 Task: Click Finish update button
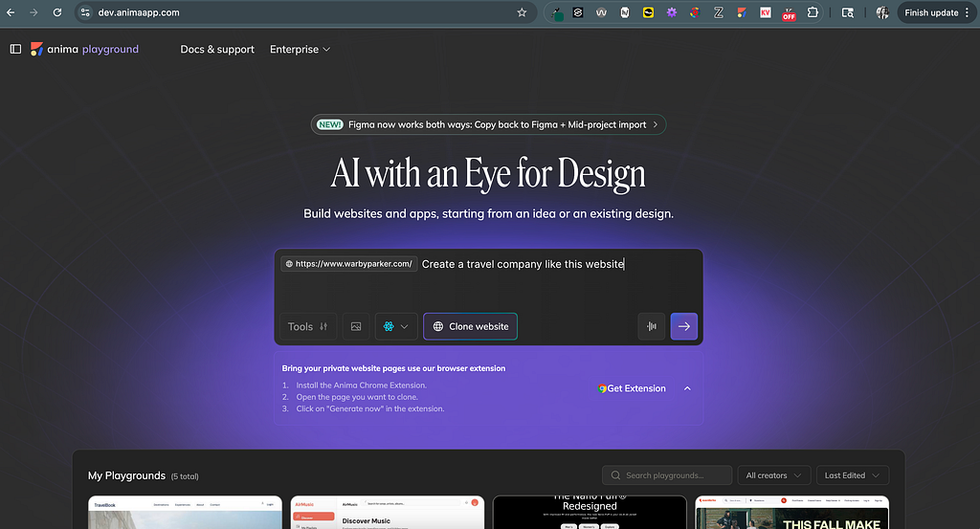[931, 12]
